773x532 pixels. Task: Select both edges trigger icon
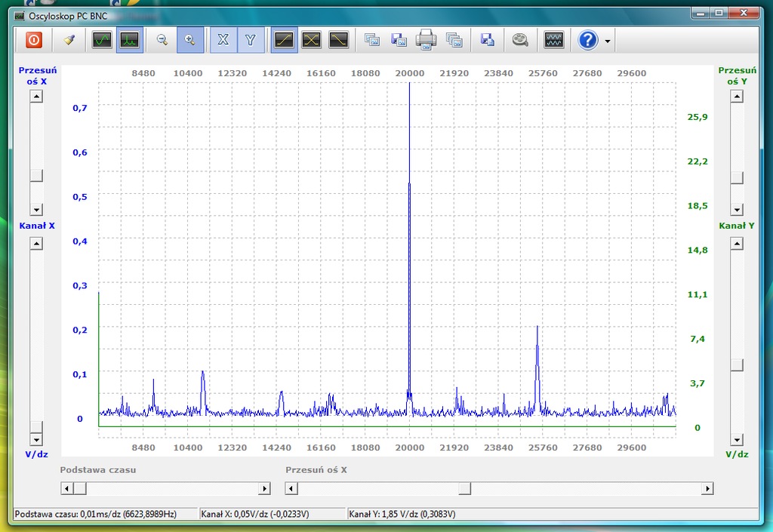311,40
